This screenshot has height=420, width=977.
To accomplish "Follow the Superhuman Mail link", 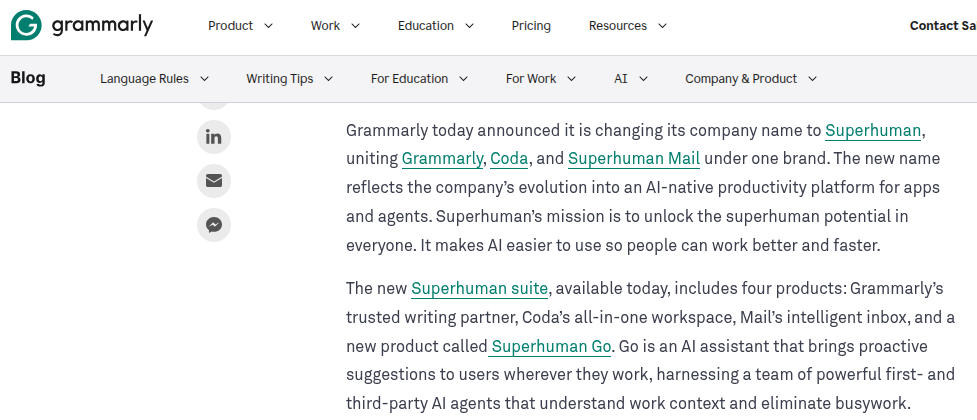I will (x=634, y=158).
